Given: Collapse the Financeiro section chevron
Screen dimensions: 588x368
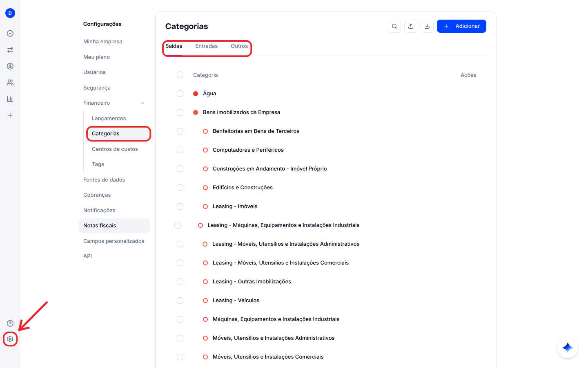Looking at the screenshot, I should (143, 103).
